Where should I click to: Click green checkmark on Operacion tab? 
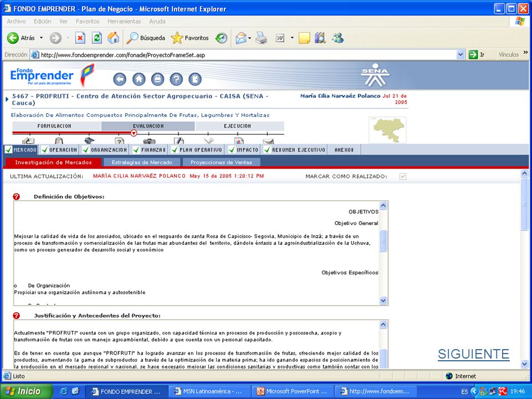44,150
